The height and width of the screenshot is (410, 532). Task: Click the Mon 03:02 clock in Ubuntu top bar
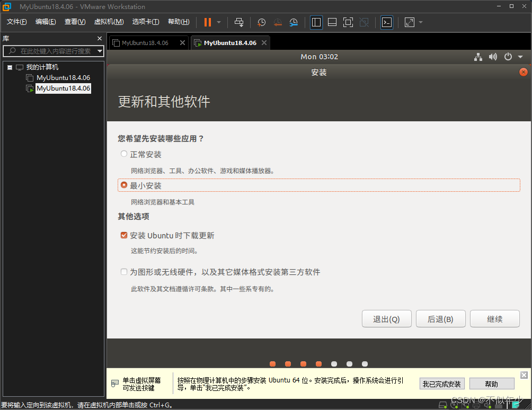[x=320, y=57]
